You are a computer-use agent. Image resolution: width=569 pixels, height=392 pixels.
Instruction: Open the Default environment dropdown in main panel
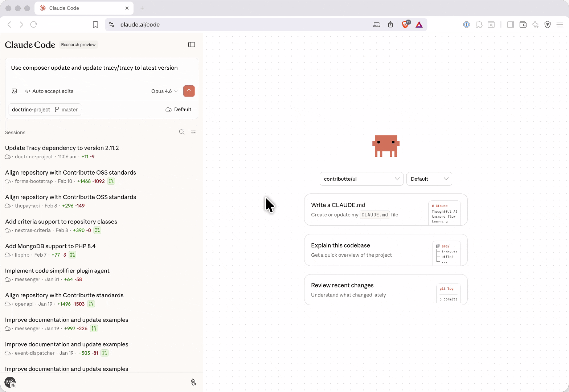tap(429, 179)
